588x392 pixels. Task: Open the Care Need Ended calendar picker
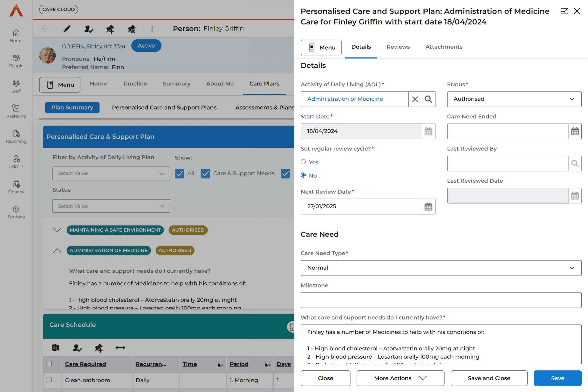575,132
